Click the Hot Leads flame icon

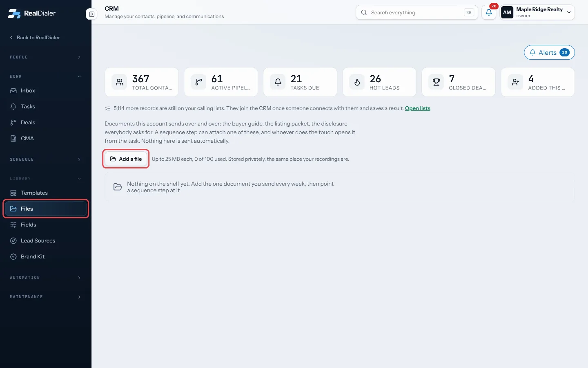point(357,82)
